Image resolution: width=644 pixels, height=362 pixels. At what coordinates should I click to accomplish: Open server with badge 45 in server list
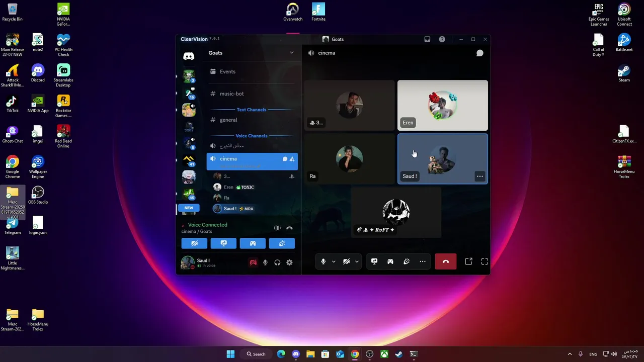[x=189, y=194]
